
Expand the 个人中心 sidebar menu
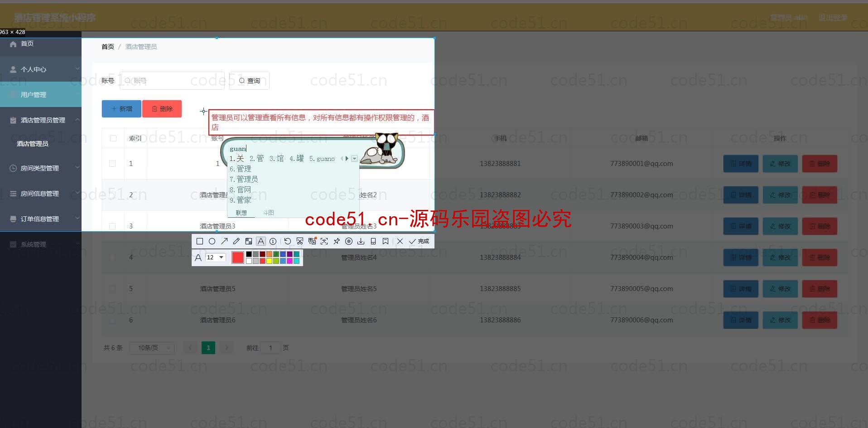pyautogui.click(x=41, y=69)
